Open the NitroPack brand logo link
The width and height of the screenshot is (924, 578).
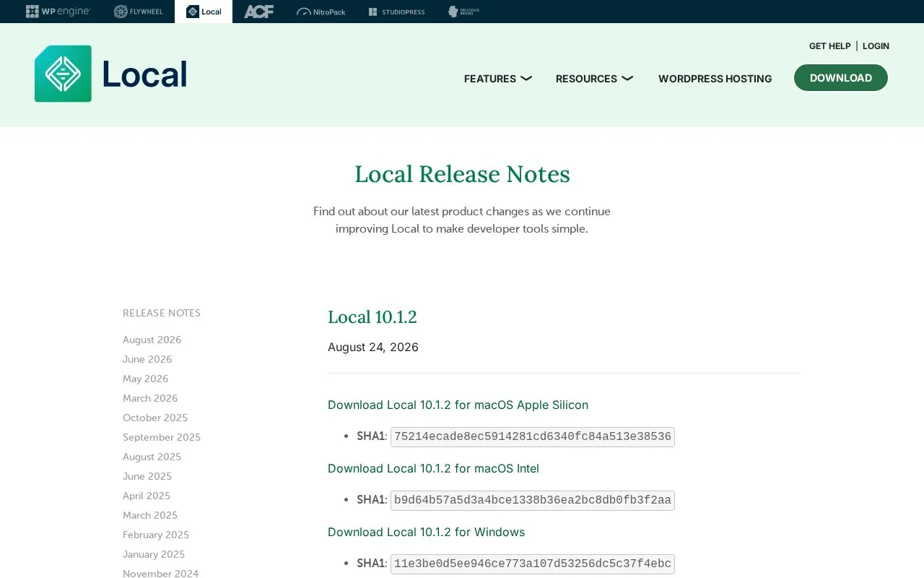[x=321, y=12]
